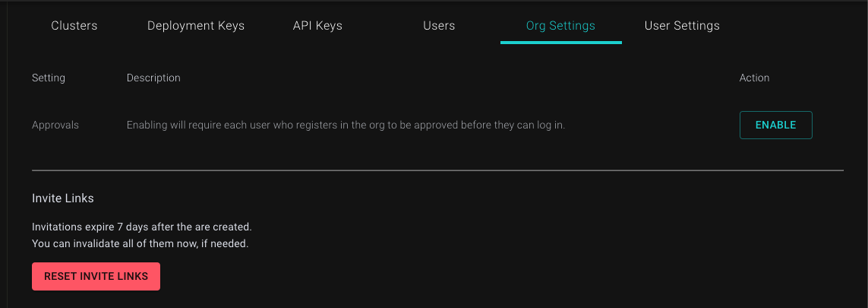Click the teal underline beneath Org Settings
Screen dimensions: 868x308
pos(560,43)
